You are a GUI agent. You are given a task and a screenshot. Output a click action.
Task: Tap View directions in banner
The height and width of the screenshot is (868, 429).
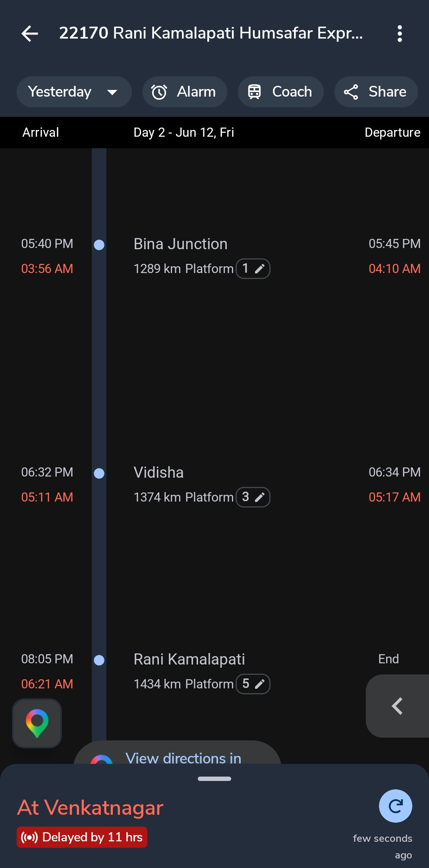[x=178, y=753]
